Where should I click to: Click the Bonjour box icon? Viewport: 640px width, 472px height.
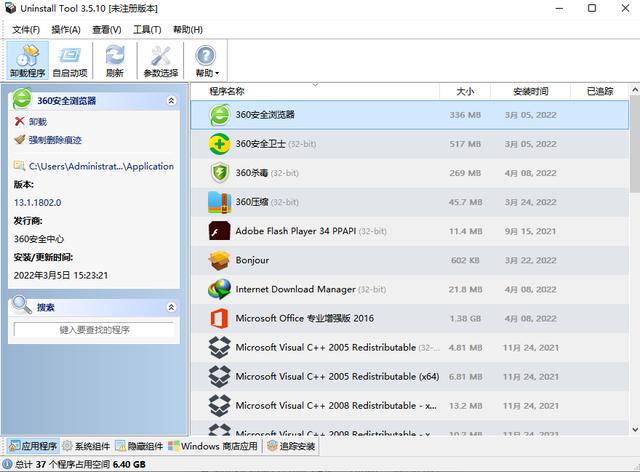220,260
